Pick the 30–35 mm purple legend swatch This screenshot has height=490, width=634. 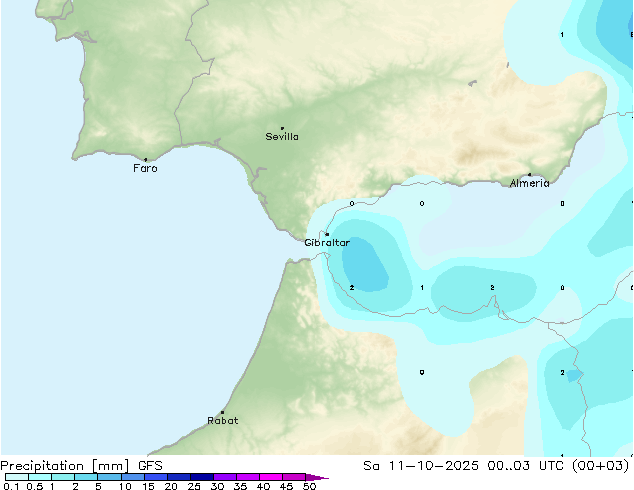coord(224,477)
